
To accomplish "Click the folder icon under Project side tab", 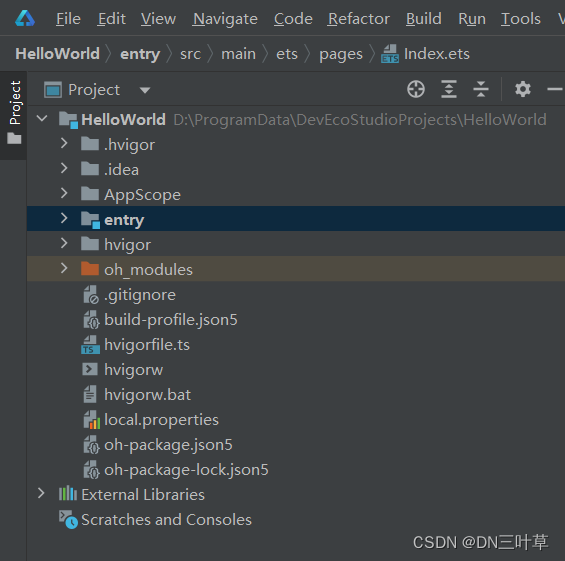I will click(x=14, y=138).
